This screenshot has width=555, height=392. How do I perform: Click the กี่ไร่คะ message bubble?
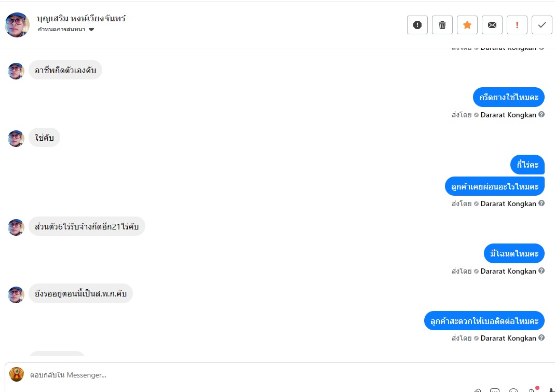pyautogui.click(x=527, y=165)
